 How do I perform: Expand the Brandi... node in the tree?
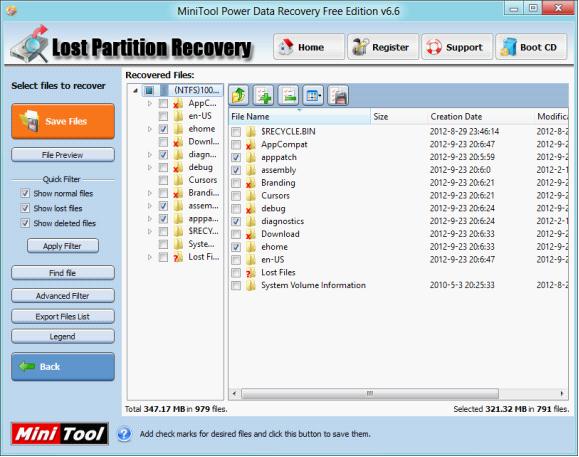[150, 193]
